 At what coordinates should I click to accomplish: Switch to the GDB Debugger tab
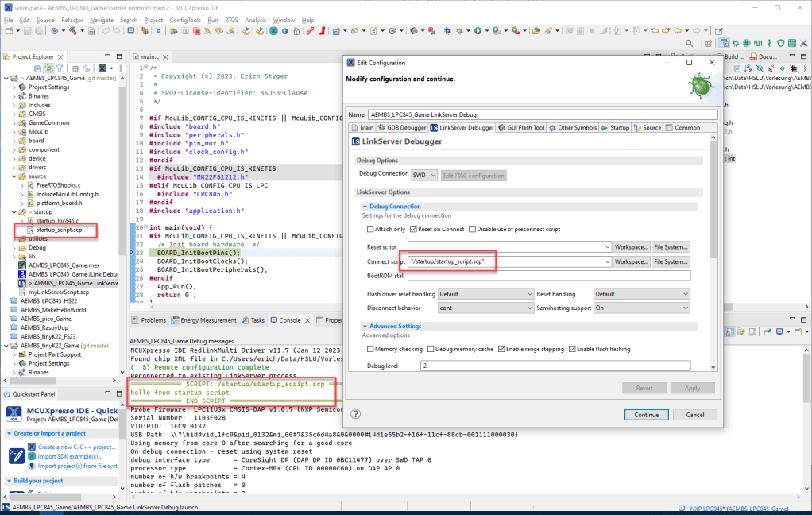(402, 127)
